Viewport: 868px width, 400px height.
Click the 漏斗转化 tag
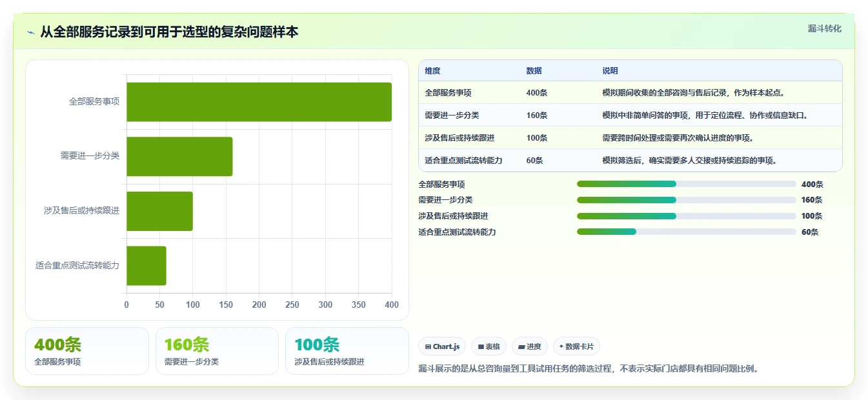click(x=825, y=28)
